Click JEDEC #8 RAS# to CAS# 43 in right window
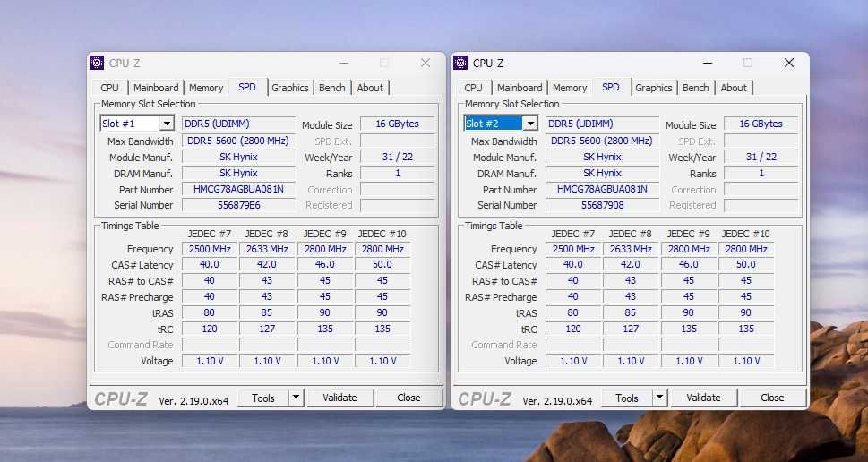This screenshot has height=462, width=868. click(631, 280)
